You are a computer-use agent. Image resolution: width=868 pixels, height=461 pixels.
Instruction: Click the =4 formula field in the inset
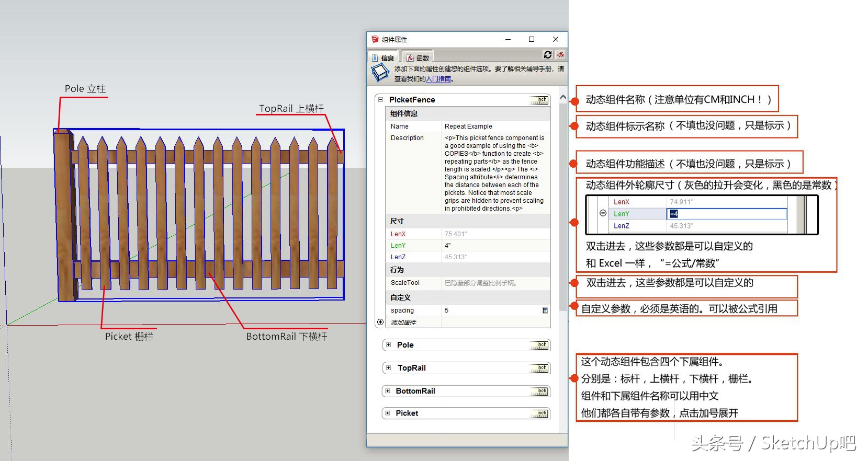pos(727,214)
